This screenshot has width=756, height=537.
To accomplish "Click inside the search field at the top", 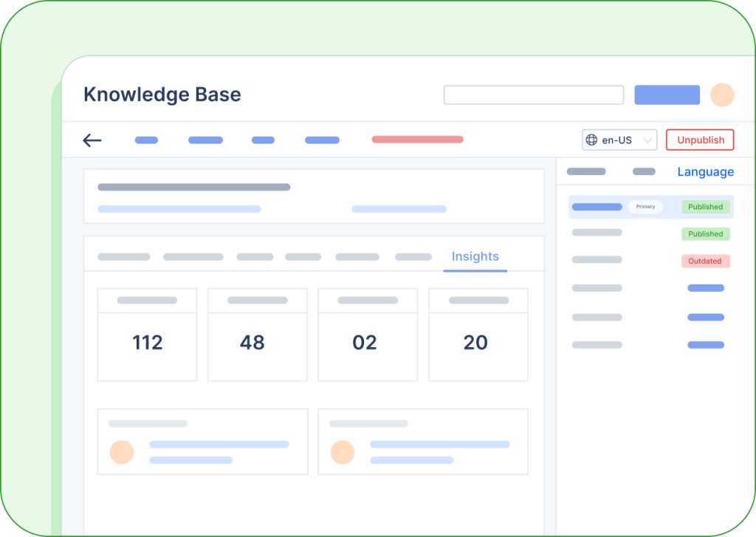I will pos(533,95).
